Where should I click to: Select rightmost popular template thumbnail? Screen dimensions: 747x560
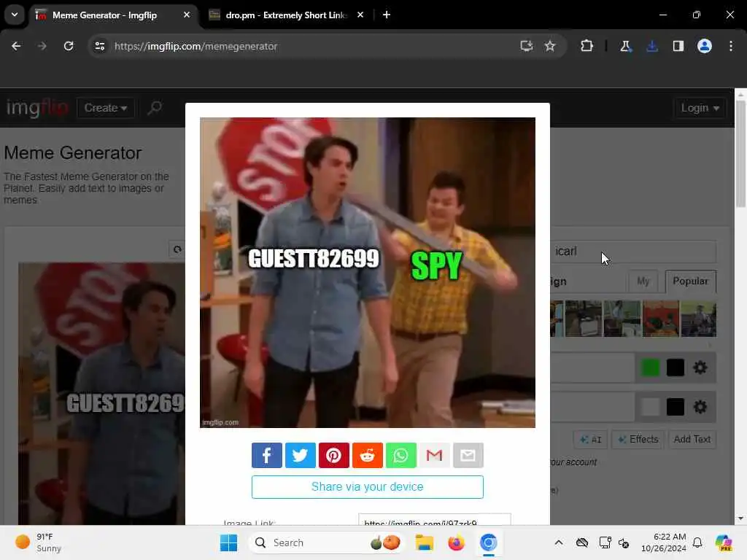[x=698, y=319]
